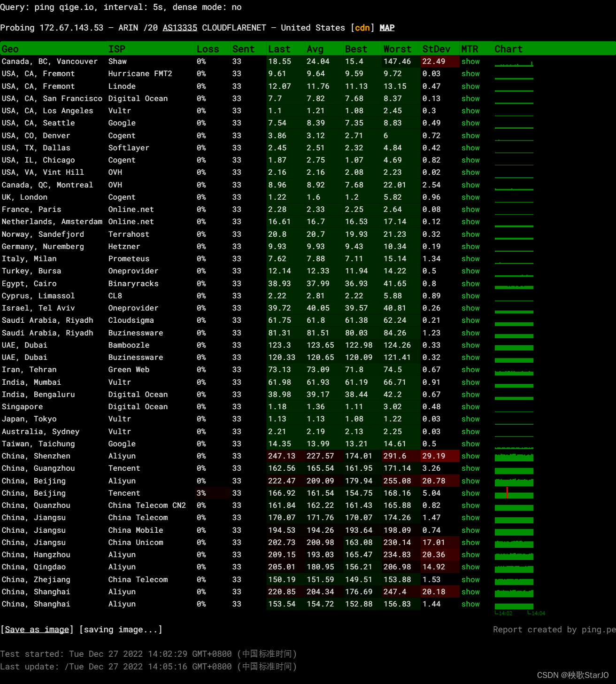Show MTR for Tel Aviv Oneprovider row
Screen dimensions: 616x684
click(x=470, y=308)
